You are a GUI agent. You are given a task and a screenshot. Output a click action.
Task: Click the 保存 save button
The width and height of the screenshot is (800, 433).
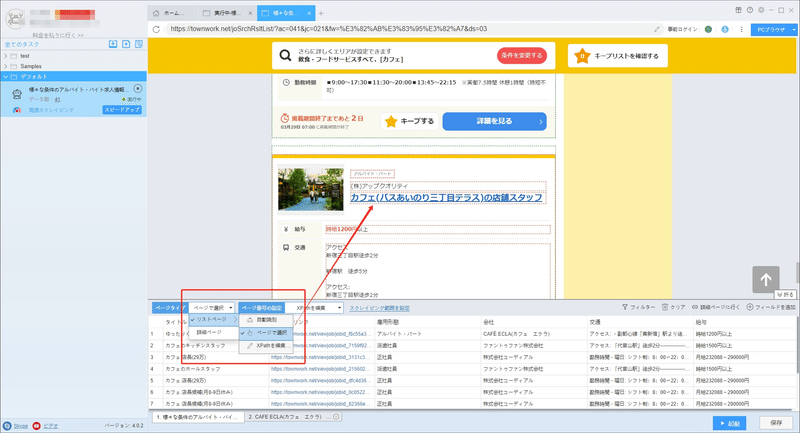tap(776, 423)
